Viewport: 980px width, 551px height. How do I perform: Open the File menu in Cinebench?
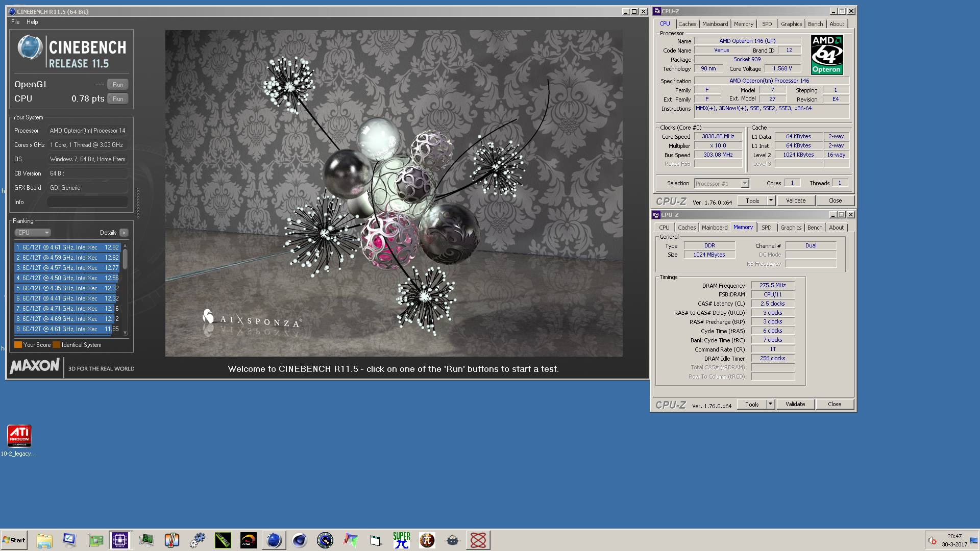coord(15,22)
